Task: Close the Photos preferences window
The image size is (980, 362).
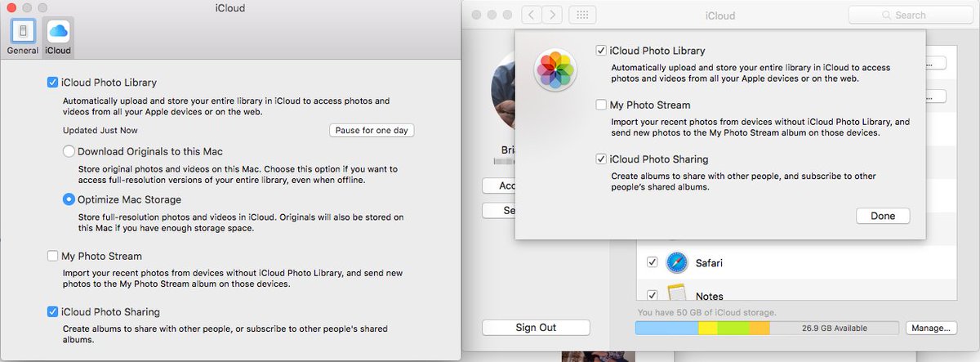Action: tap(10, 7)
